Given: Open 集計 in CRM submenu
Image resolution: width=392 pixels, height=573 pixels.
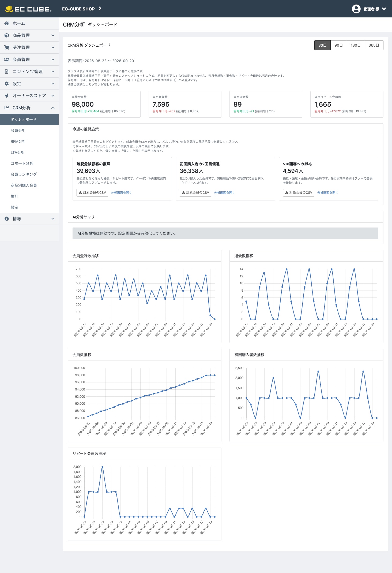Looking at the screenshot, I should (29, 196).
